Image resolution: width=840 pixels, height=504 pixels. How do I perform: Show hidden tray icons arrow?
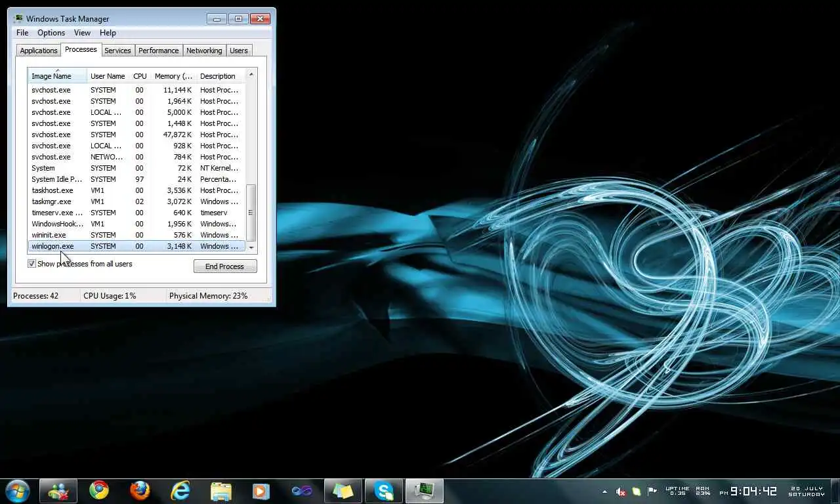tap(604, 491)
